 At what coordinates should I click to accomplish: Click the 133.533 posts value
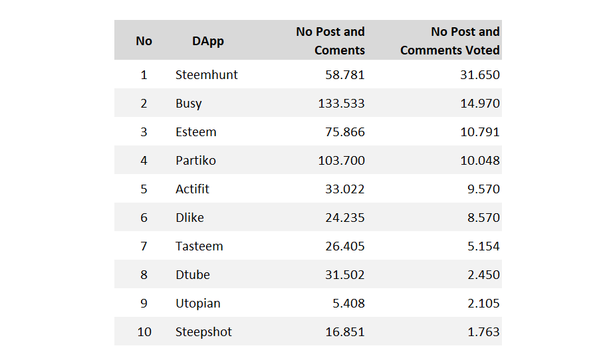(341, 104)
